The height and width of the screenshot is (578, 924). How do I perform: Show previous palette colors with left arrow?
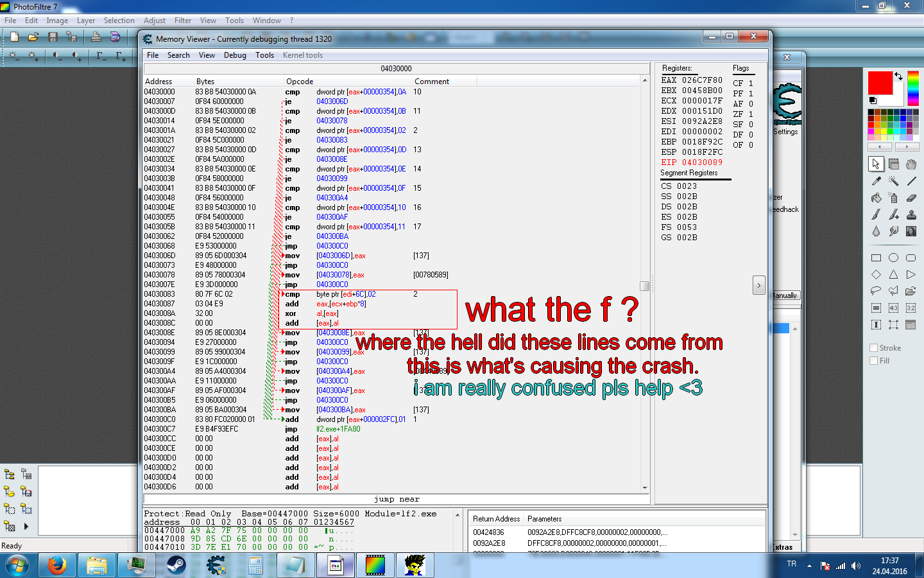(x=880, y=147)
